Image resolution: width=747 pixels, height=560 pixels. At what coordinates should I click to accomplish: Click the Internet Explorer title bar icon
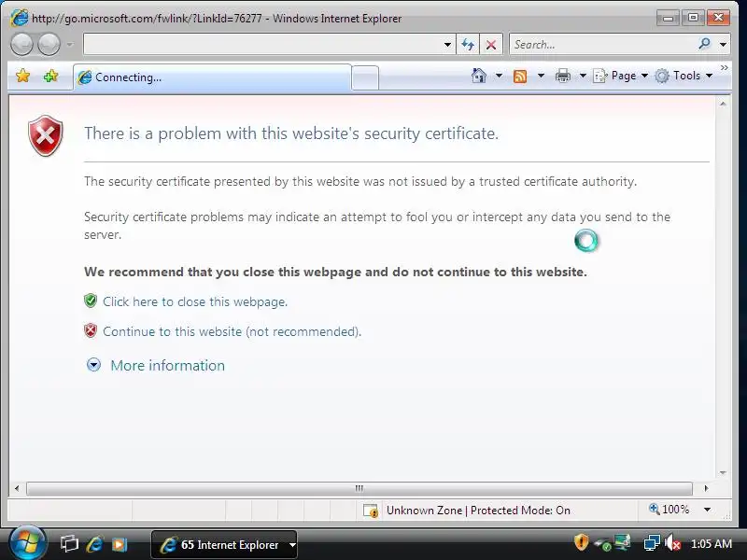(19, 18)
